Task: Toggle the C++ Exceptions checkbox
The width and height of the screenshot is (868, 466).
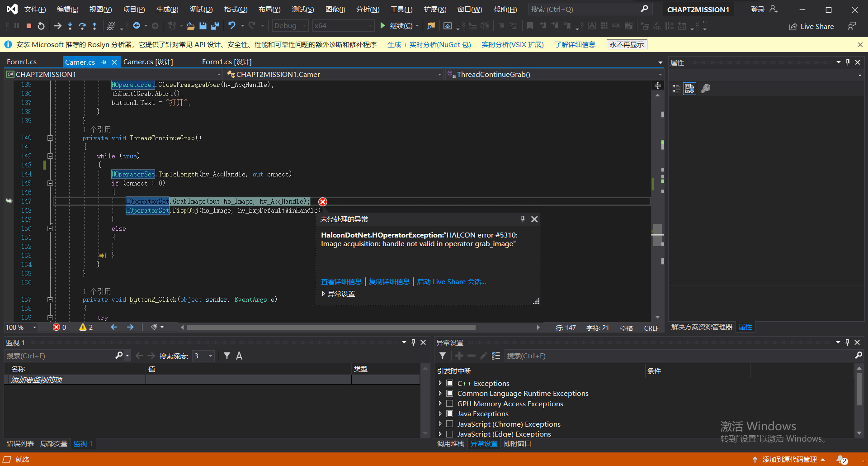Action: coord(450,383)
